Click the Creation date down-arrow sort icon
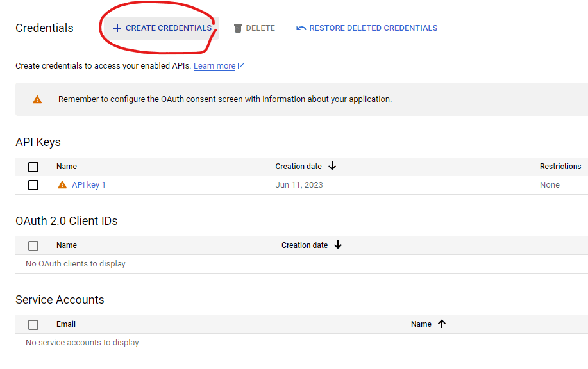Viewport: 588px width, 369px height. [x=332, y=166]
